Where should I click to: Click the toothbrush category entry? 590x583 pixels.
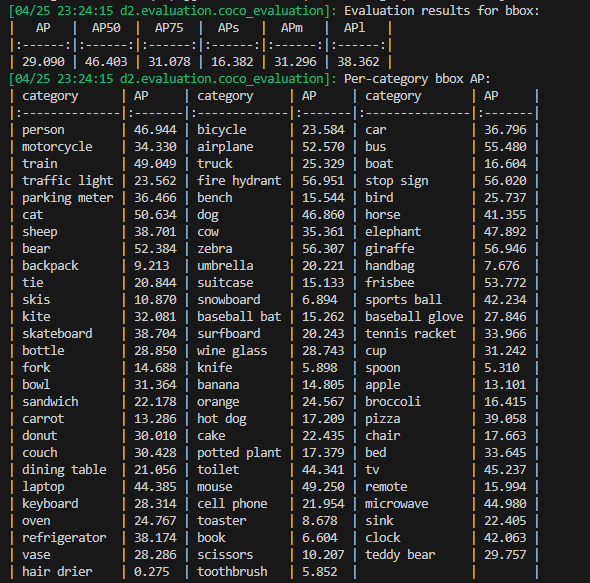(232, 572)
